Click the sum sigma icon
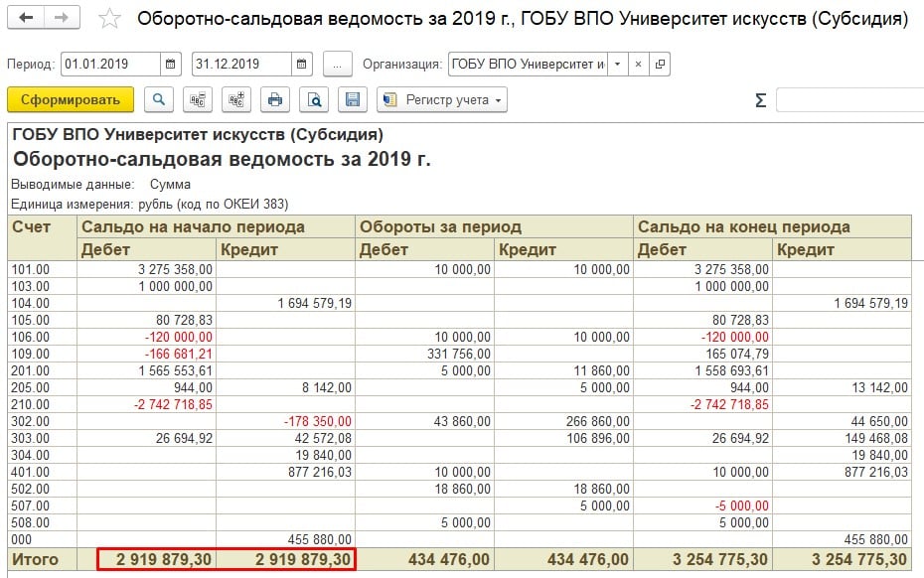This screenshot has width=924, height=578. click(x=760, y=100)
